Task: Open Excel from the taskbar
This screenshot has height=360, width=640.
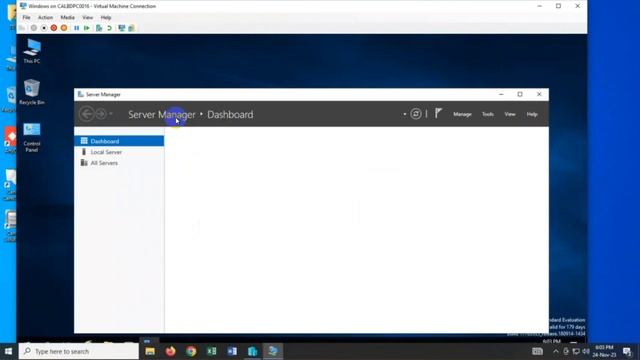Action: tap(211, 351)
